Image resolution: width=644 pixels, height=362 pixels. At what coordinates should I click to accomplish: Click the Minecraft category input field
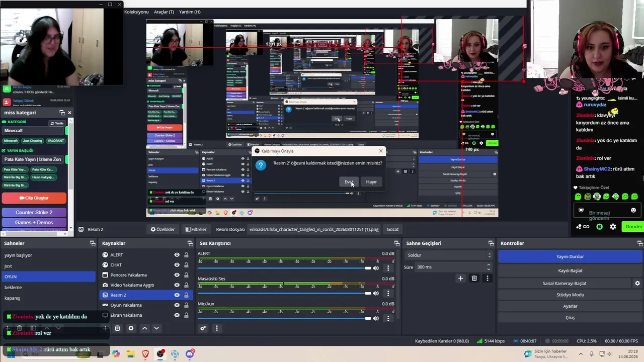point(34,131)
